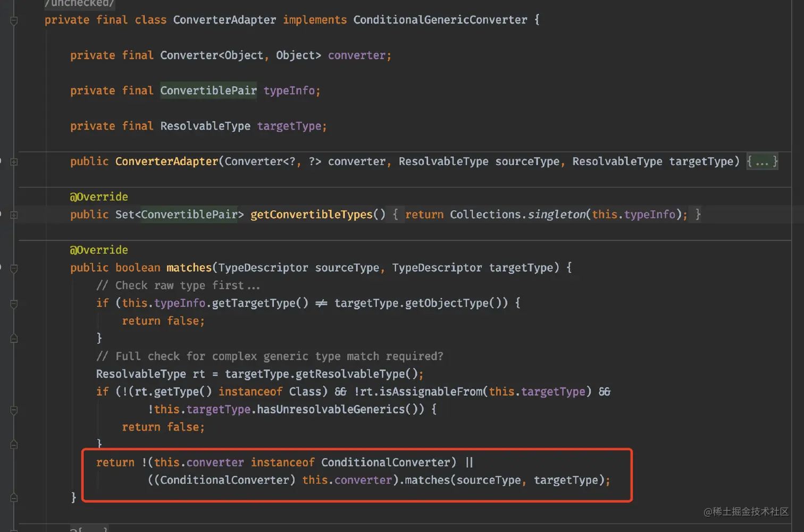The image size is (804, 532).
Task: Click .matches(sourceType, targetType) on the last line
Action: coord(501,480)
